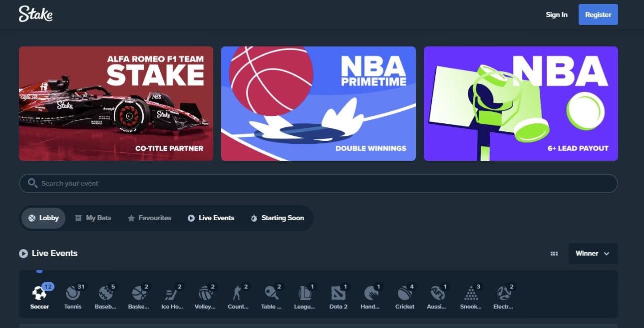The image size is (644, 328).
Task: Go to the Starting Soon tab
Action: (x=277, y=218)
